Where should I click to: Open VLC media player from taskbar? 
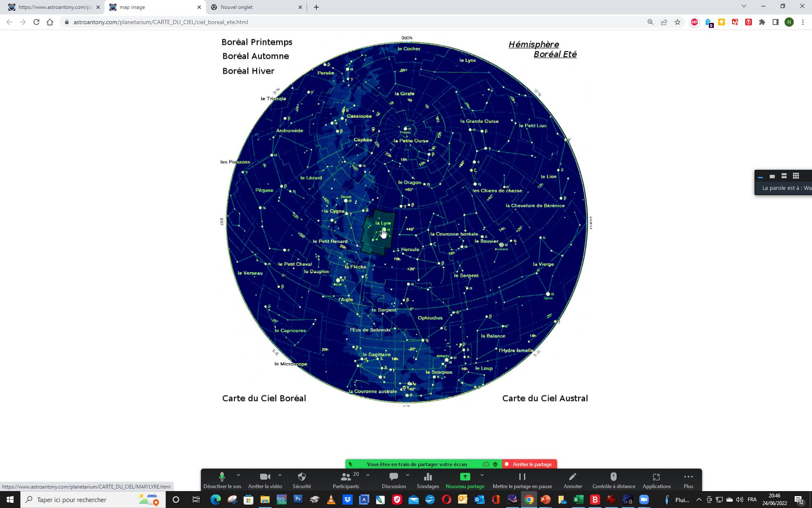coord(331,500)
